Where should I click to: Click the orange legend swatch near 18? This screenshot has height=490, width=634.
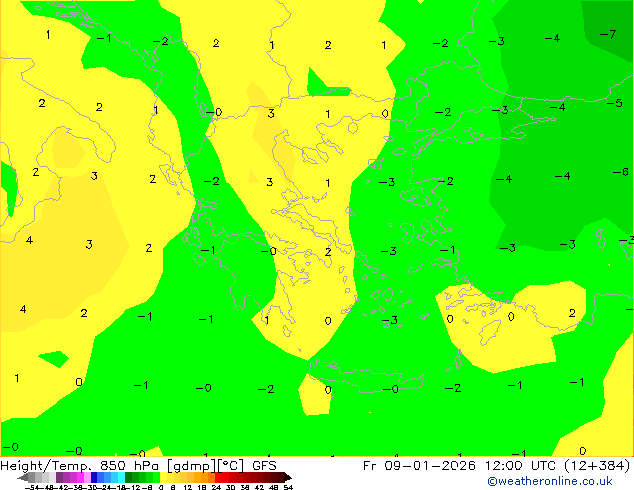(x=204, y=477)
